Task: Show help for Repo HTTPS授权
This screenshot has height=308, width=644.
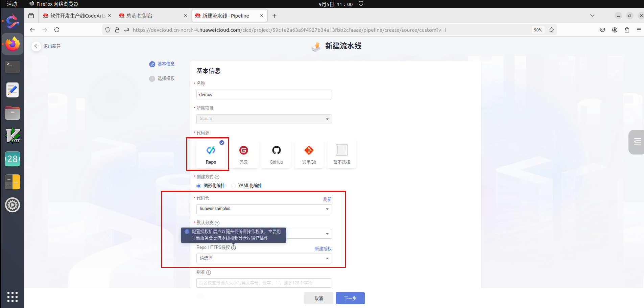Action: 234,247
